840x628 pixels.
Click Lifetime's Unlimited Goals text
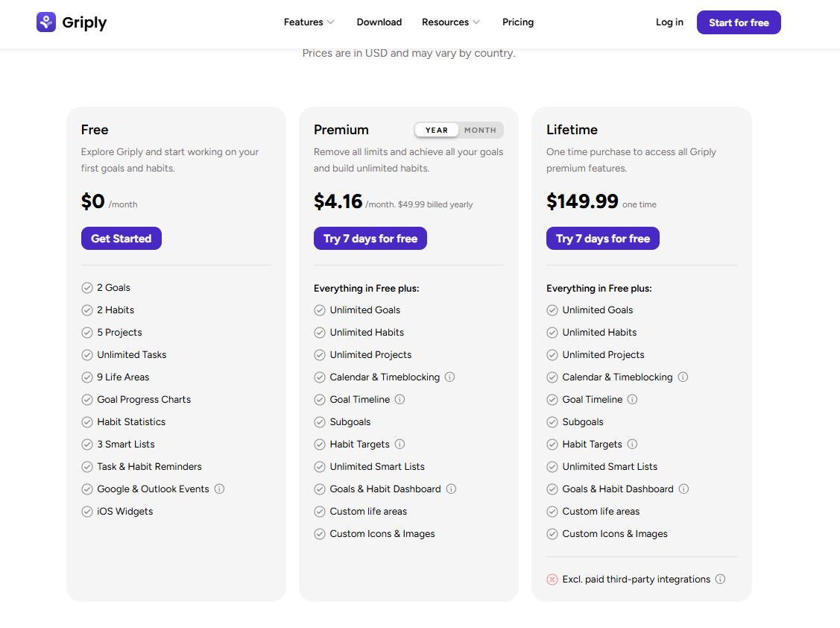(x=598, y=310)
